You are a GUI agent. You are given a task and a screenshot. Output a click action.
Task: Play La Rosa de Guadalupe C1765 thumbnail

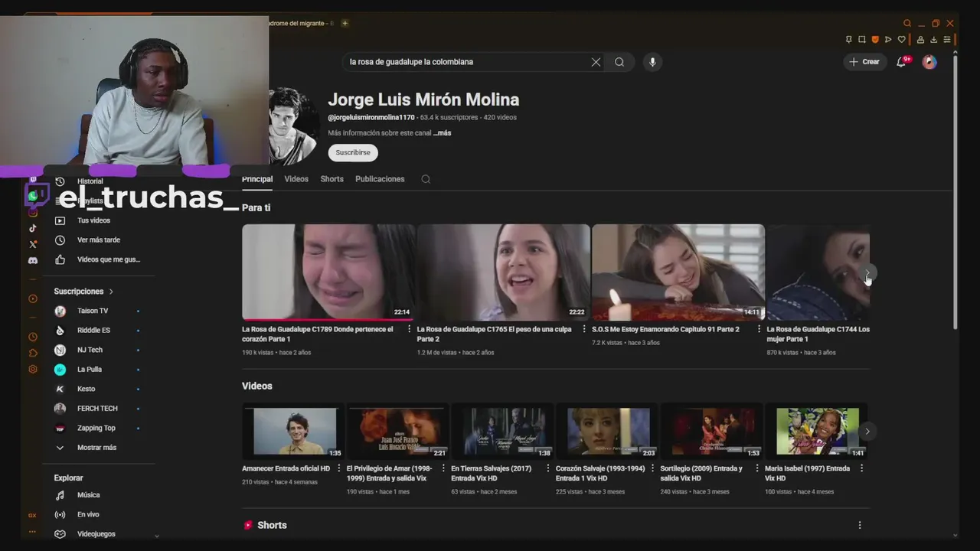tap(503, 272)
